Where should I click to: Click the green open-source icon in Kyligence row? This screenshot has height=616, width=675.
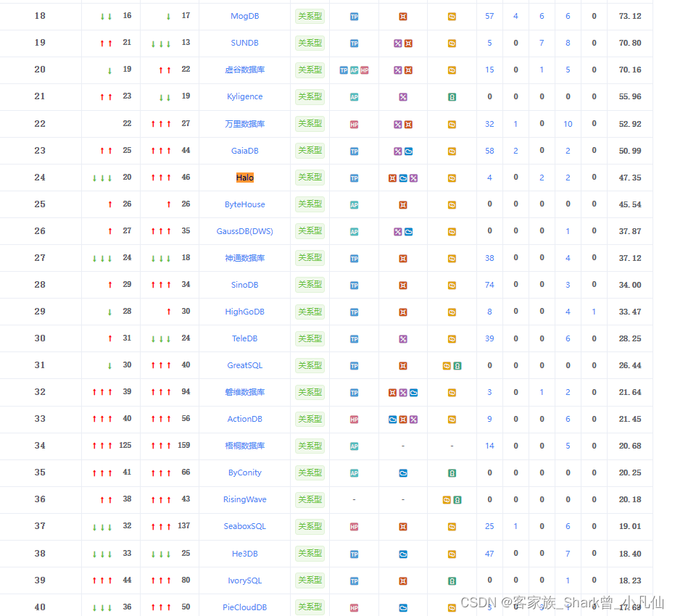(452, 97)
